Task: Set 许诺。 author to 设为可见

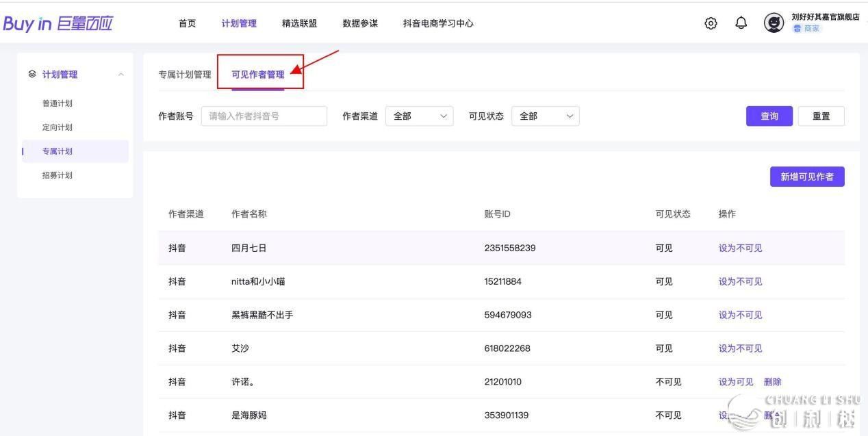Action: pyautogui.click(x=736, y=382)
